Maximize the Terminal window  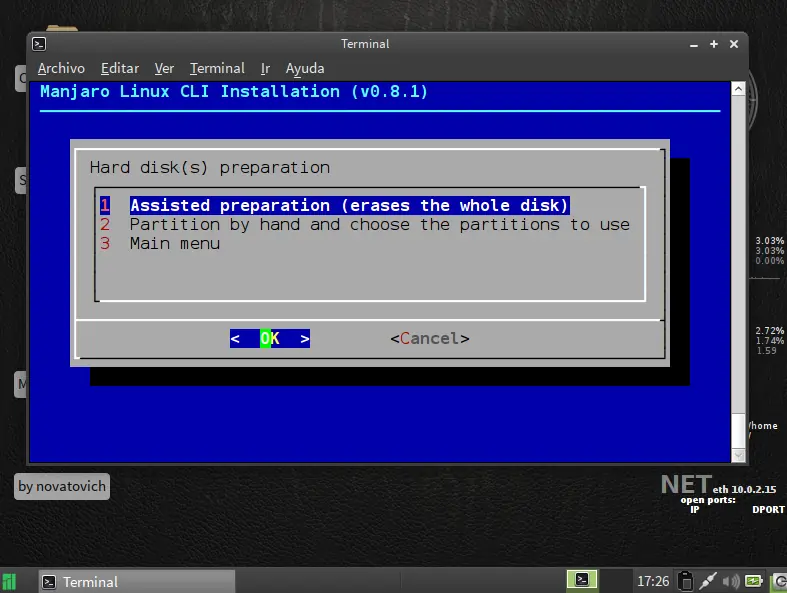[x=714, y=44]
